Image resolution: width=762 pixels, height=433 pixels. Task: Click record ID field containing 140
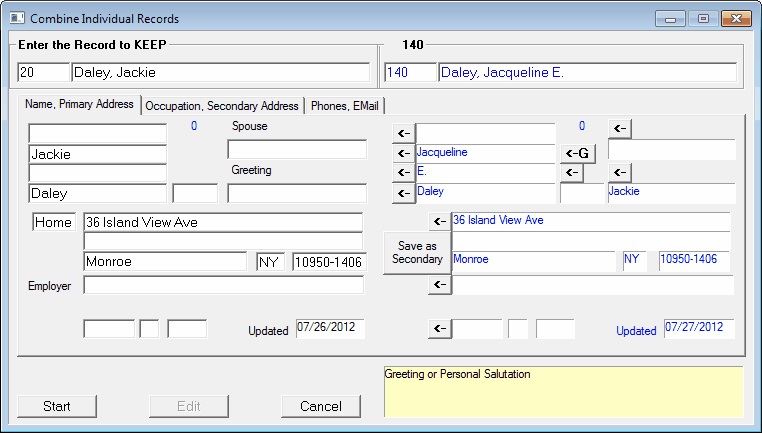[x=411, y=72]
